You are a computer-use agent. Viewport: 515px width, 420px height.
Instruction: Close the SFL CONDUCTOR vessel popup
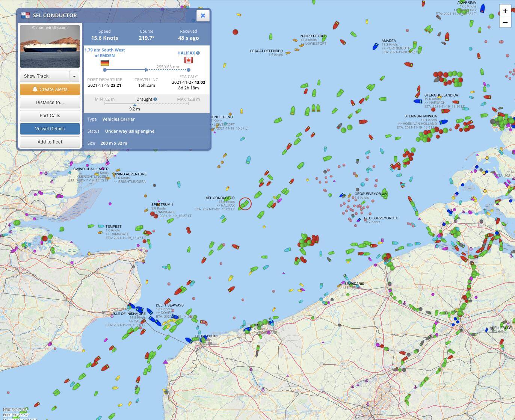coord(203,15)
